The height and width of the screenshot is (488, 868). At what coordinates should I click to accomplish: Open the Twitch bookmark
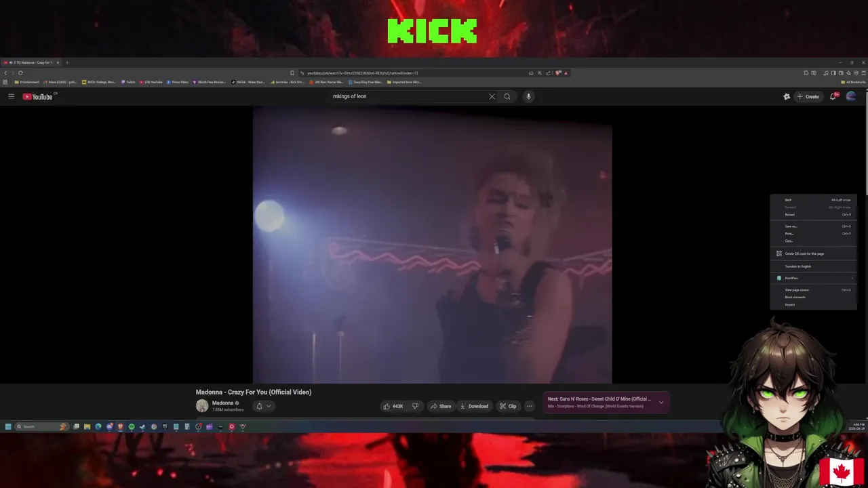[128, 82]
